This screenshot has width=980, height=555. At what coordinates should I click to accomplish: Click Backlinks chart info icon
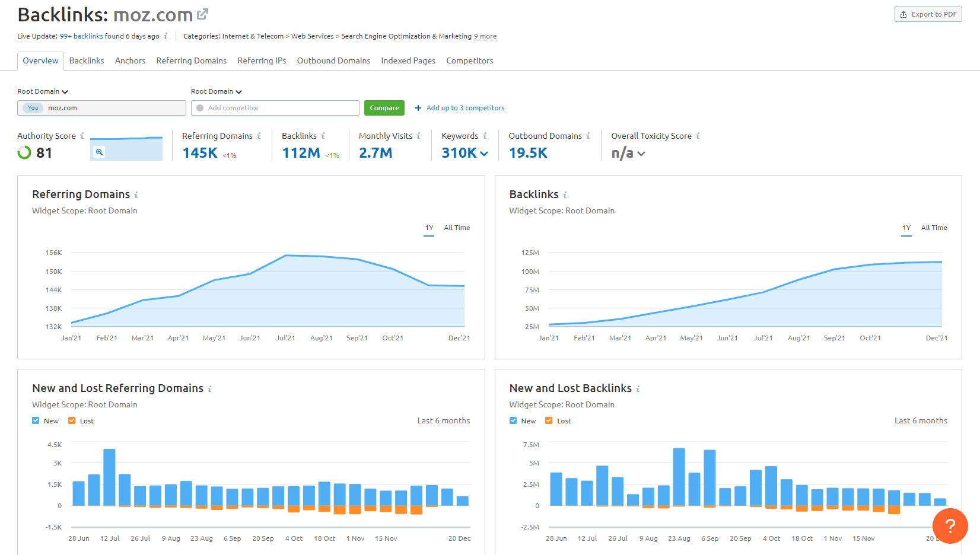coord(565,195)
